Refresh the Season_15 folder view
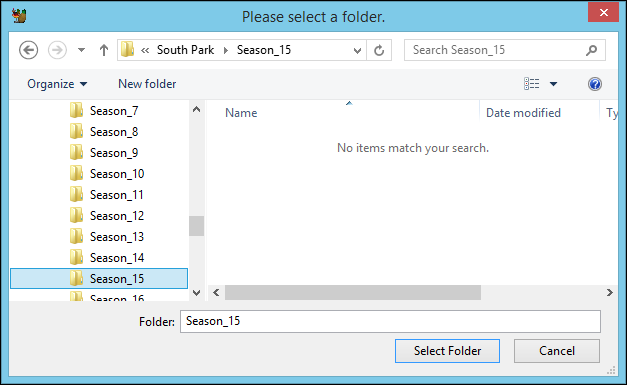The height and width of the screenshot is (385, 627). point(379,50)
